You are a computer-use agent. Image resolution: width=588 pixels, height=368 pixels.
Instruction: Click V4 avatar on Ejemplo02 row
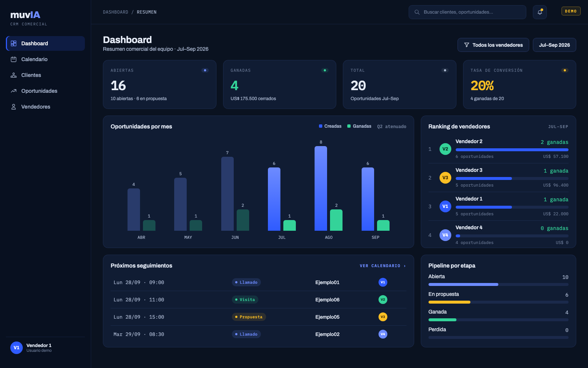tap(383, 334)
